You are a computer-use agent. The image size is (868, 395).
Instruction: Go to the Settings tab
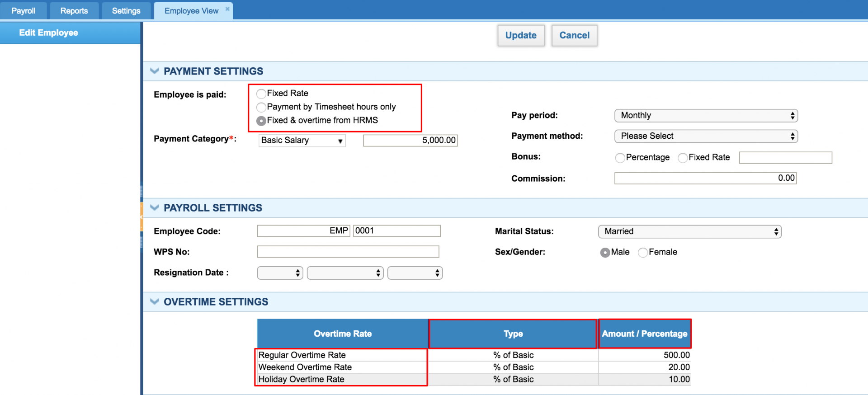tap(126, 10)
